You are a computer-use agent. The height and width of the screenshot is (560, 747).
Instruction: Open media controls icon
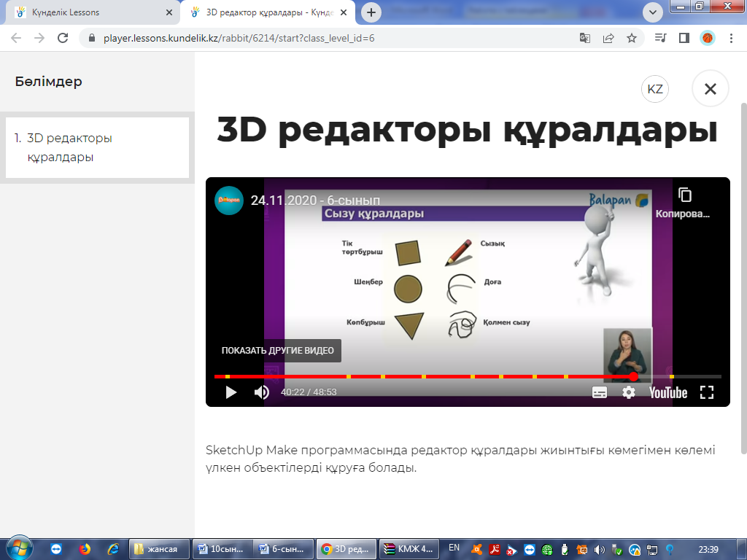[661, 38]
